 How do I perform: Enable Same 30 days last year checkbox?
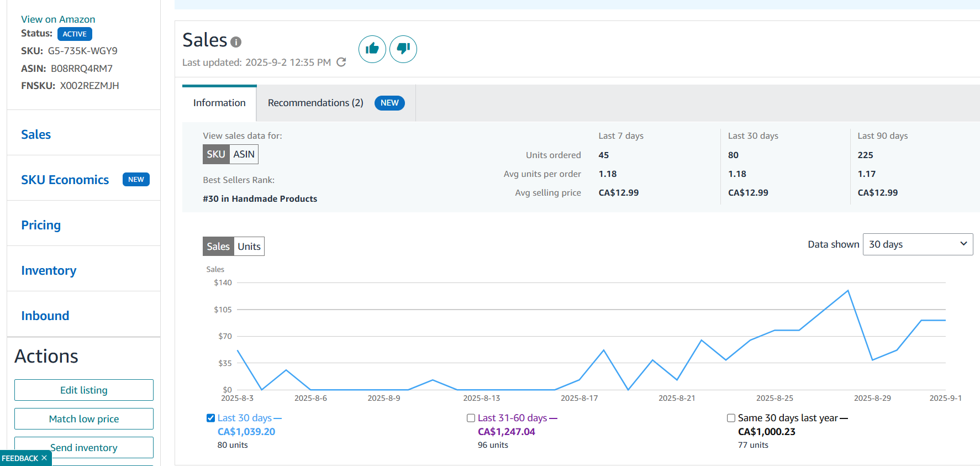pos(731,418)
